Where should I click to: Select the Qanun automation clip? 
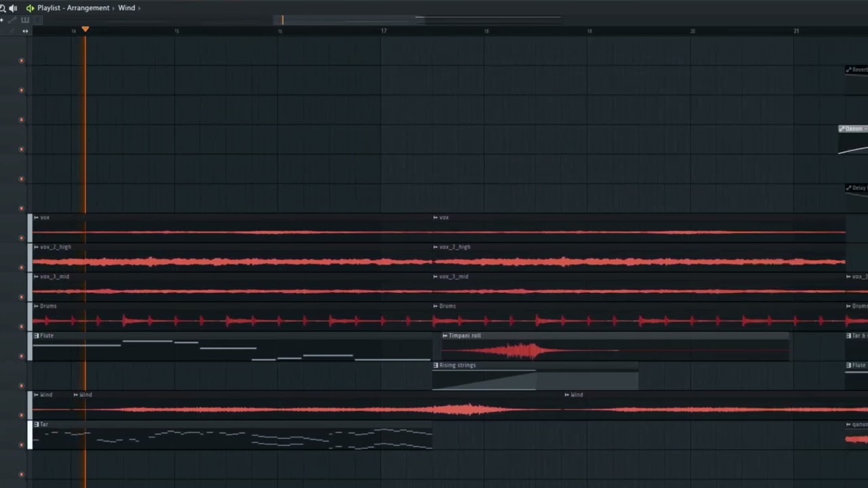click(853, 140)
